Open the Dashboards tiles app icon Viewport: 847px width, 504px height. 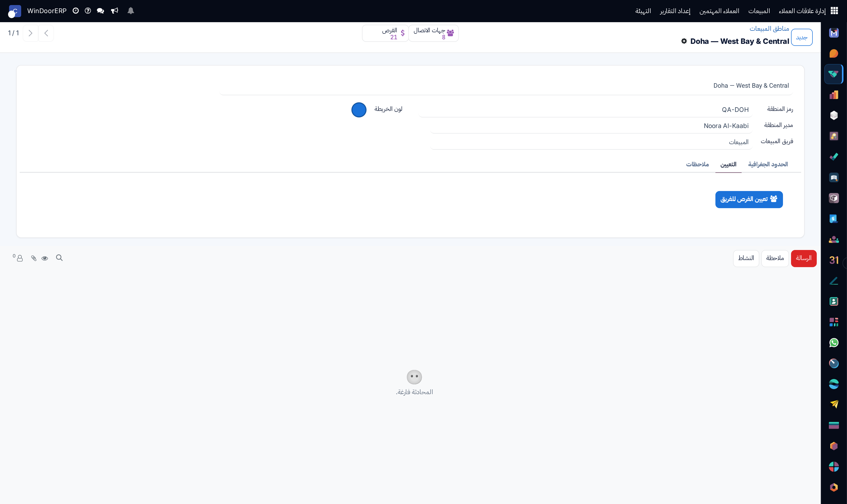[x=833, y=322]
